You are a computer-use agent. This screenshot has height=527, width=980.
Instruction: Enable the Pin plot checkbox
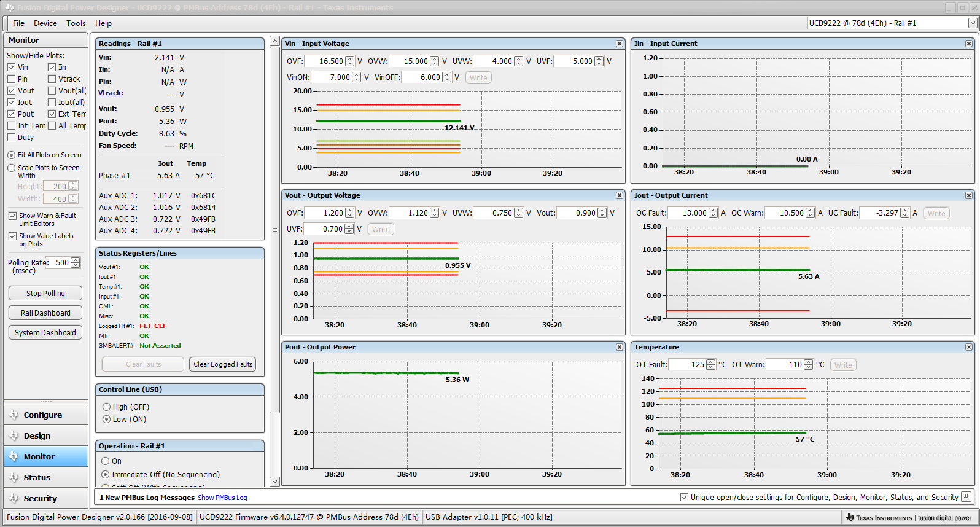[12, 79]
